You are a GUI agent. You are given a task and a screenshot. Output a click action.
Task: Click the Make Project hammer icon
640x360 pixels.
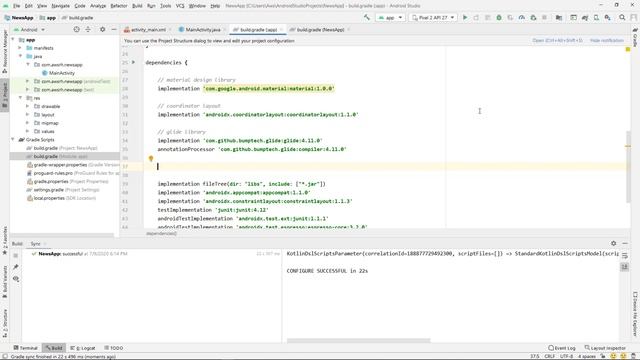point(367,18)
